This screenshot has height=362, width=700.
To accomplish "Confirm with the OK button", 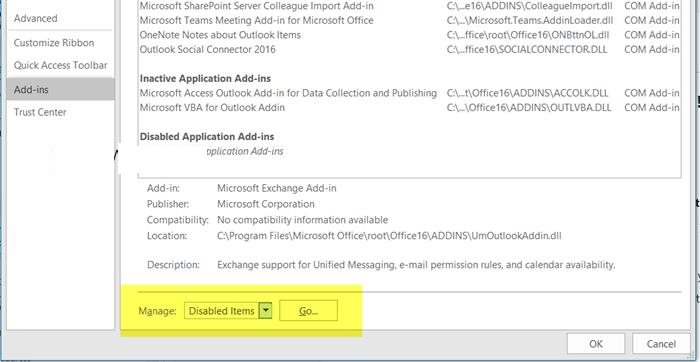I will pyautogui.click(x=596, y=344).
